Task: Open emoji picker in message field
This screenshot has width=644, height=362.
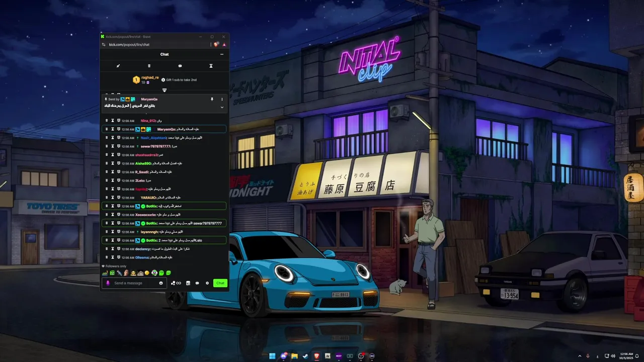Action: [161, 283]
